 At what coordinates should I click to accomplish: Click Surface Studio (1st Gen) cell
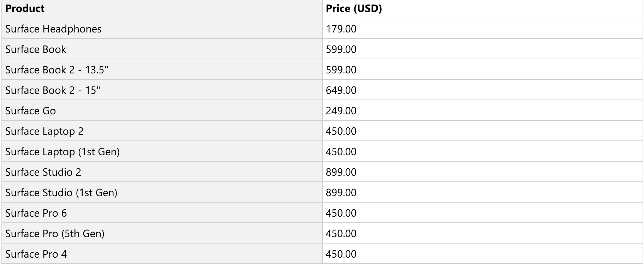(x=162, y=192)
